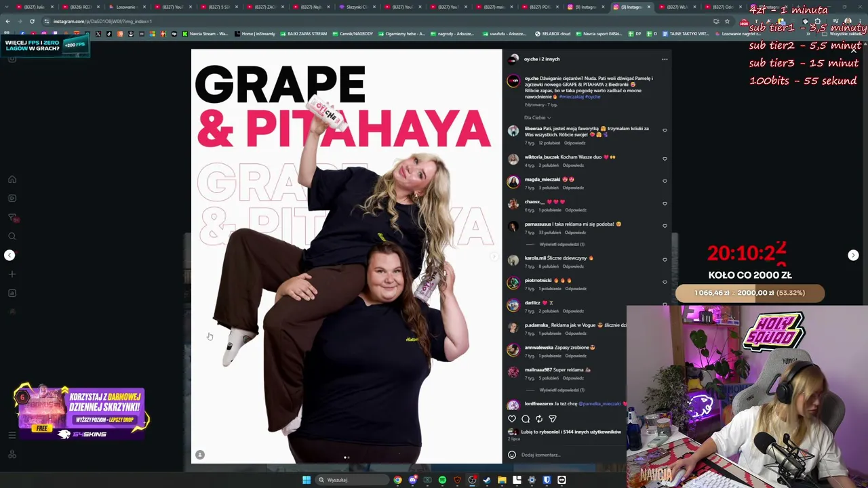Image resolution: width=868 pixels, height=488 pixels.
Task: Open the 'BAJKI ZAPAS STREAM' bookmark
Action: click(x=303, y=33)
